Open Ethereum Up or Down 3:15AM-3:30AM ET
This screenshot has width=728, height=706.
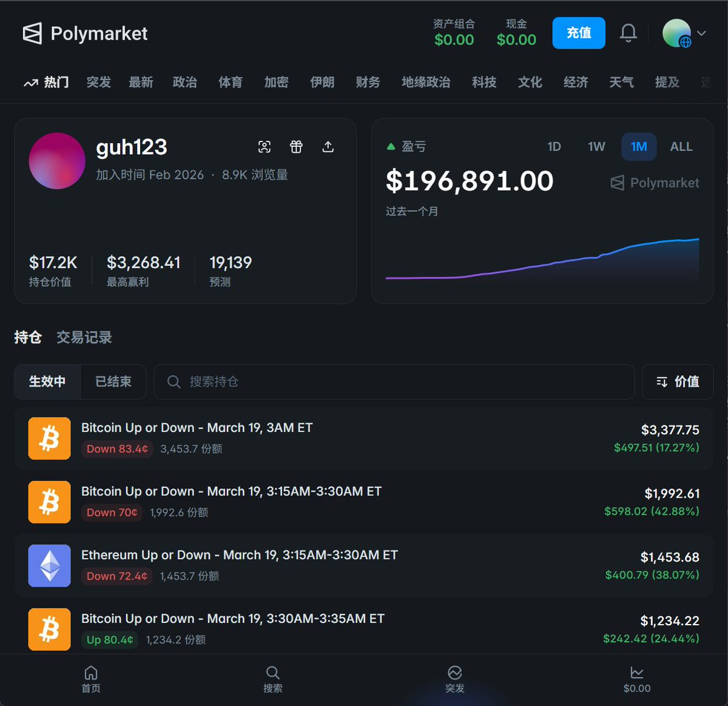(240, 555)
